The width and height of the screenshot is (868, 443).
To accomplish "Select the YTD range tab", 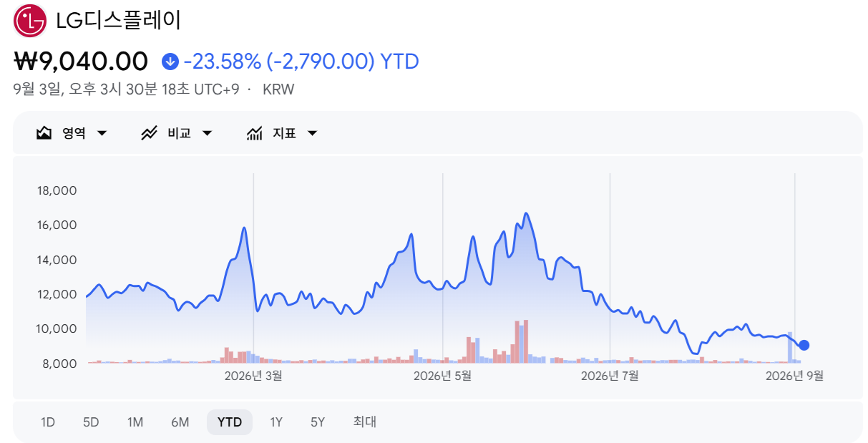I will point(230,422).
